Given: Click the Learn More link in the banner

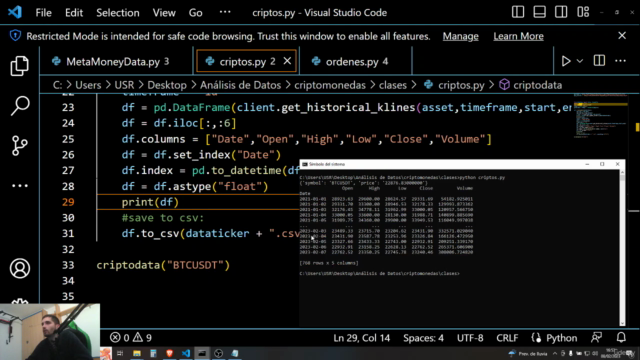Looking at the screenshot, I should tap(518, 36).
